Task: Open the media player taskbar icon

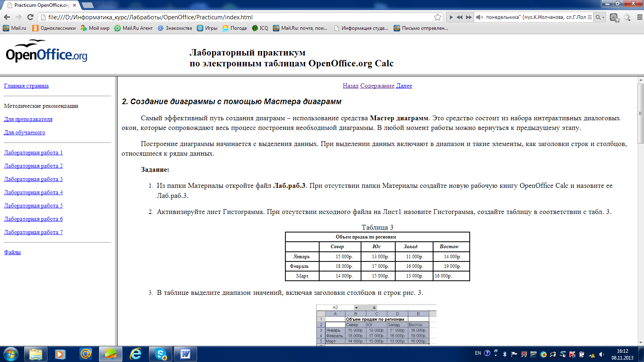Action: click(x=60, y=354)
